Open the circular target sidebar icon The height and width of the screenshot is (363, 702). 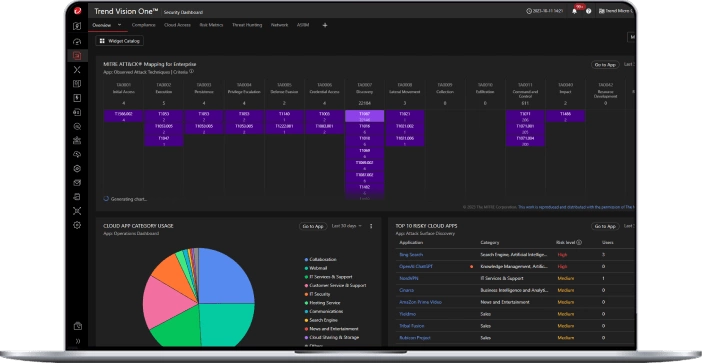pyautogui.click(x=77, y=169)
